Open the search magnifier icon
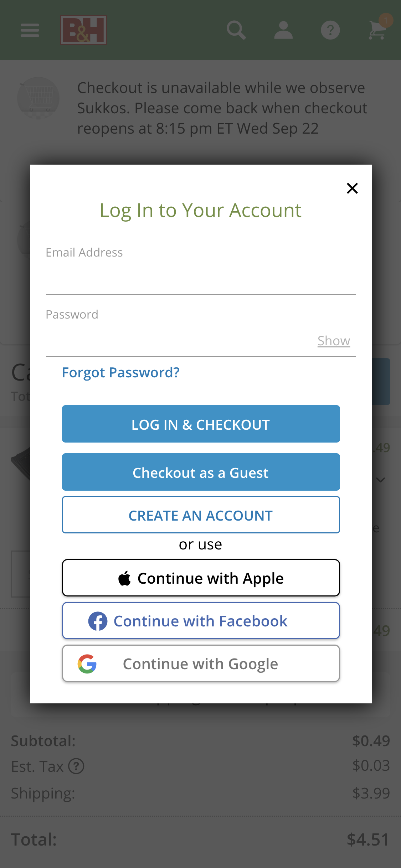Image resolution: width=401 pixels, height=868 pixels. (236, 30)
